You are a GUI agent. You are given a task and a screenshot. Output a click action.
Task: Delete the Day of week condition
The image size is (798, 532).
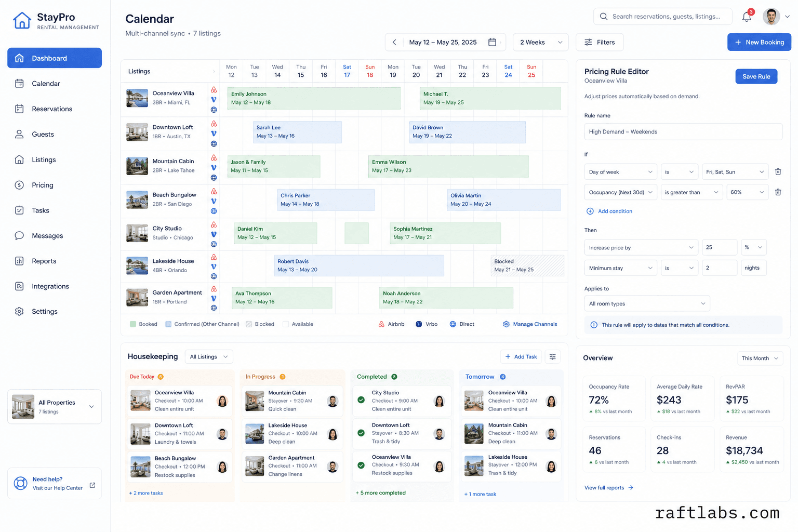point(778,172)
